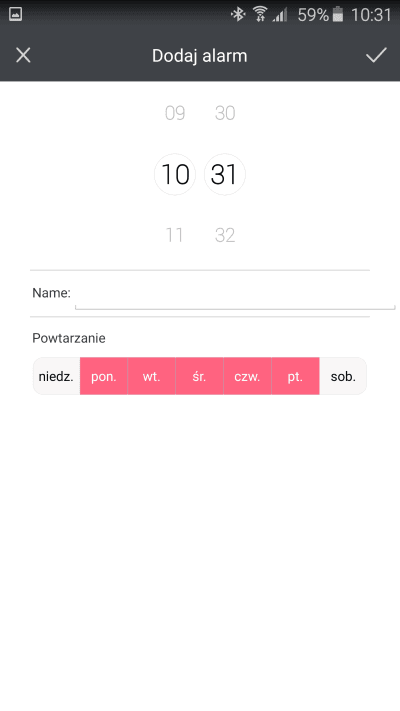The height and width of the screenshot is (711, 400).
Task: Tap the selected hour 10 circle
Action: tap(175, 174)
